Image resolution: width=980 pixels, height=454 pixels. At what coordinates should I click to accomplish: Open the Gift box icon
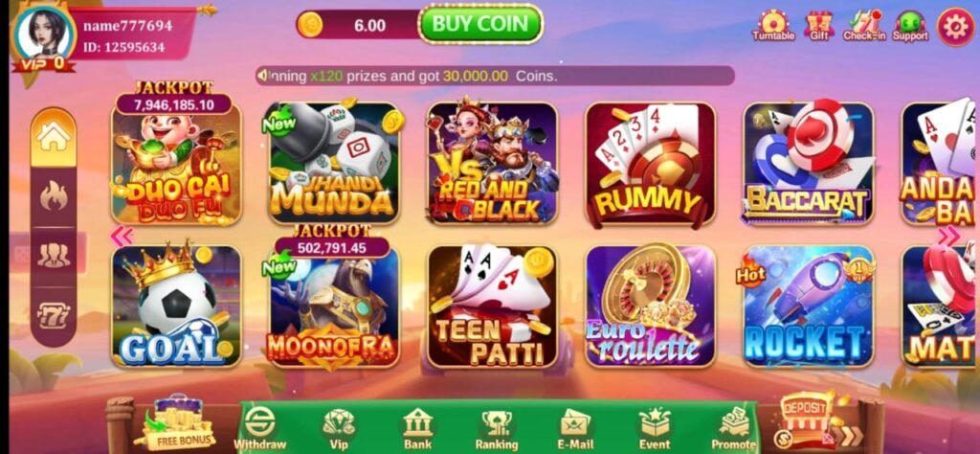[819, 26]
